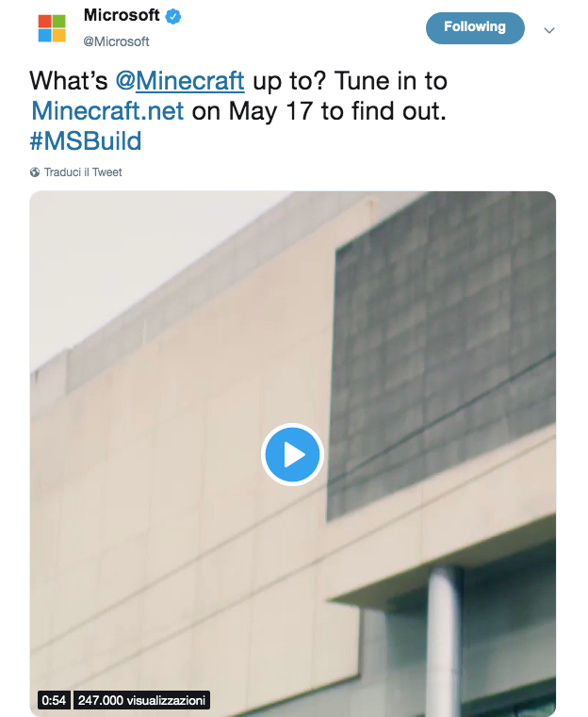Screen dimensions: 588x717
Task: Click the globe icon beside Traduci il Tweet
Action: click(35, 172)
